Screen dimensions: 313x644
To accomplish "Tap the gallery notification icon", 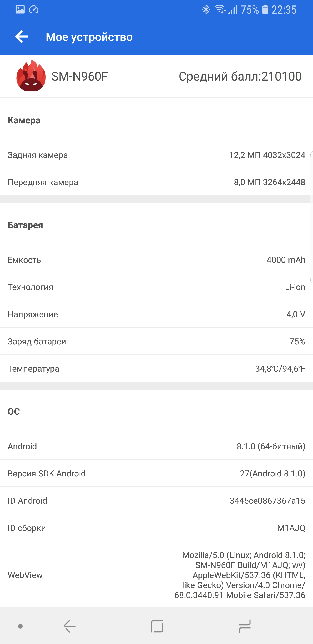I will (20, 10).
